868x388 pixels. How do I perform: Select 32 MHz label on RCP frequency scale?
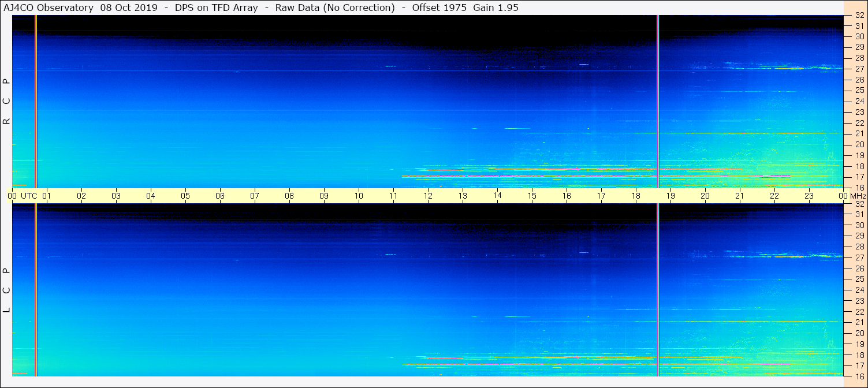click(x=859, y=16)
